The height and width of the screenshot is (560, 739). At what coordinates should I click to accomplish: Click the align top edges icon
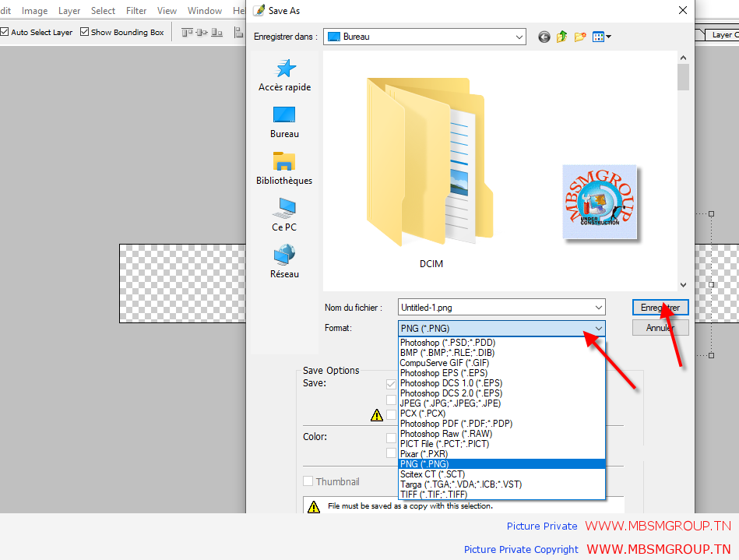tap(187, 33)
